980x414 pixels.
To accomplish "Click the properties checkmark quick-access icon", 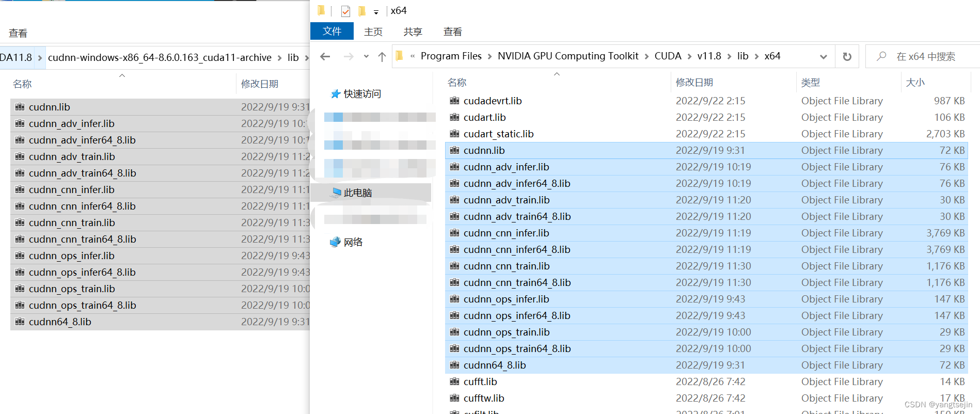I will [x=345, y=11].
